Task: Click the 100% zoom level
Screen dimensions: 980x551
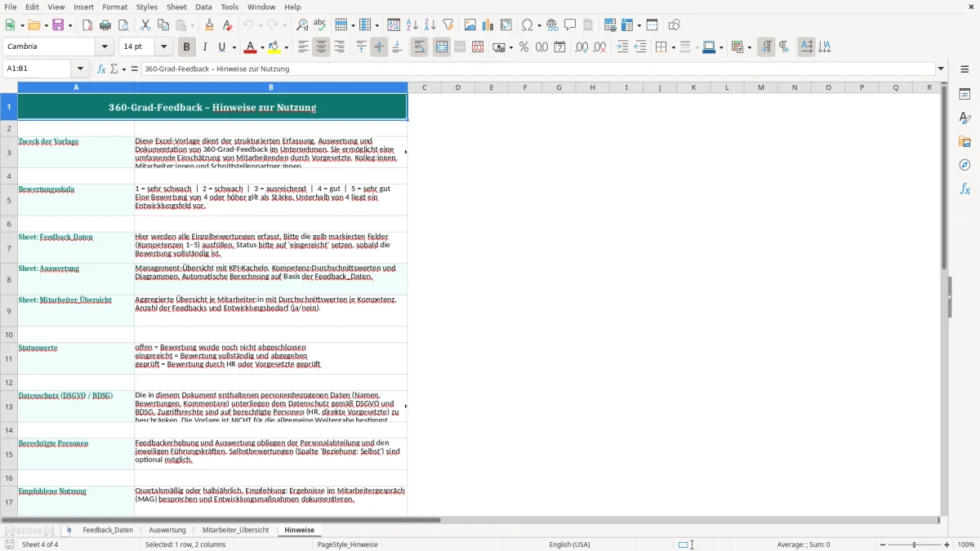Action: pyautogui.click(x=966, y=544)
